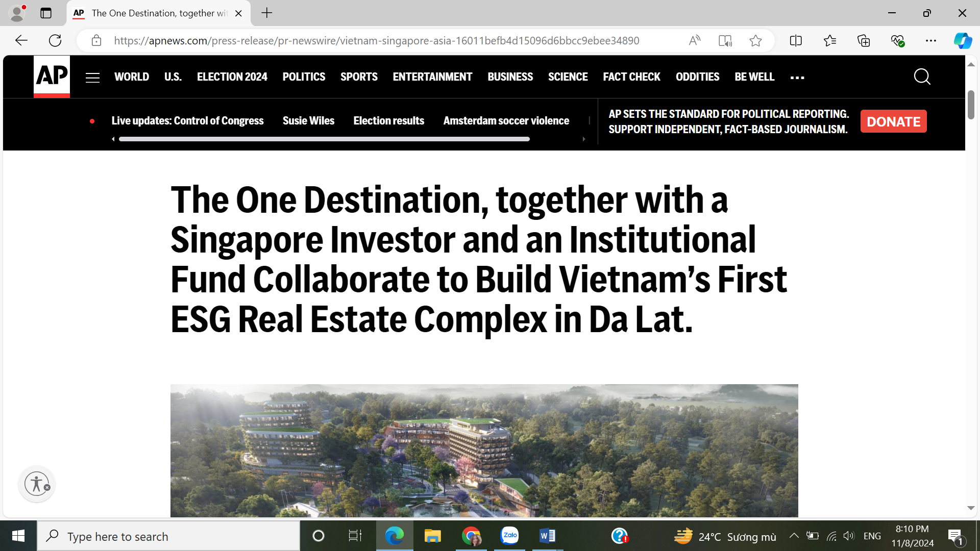
Task: Select the ELECTION 2024 section
Action: click(232, 77)
